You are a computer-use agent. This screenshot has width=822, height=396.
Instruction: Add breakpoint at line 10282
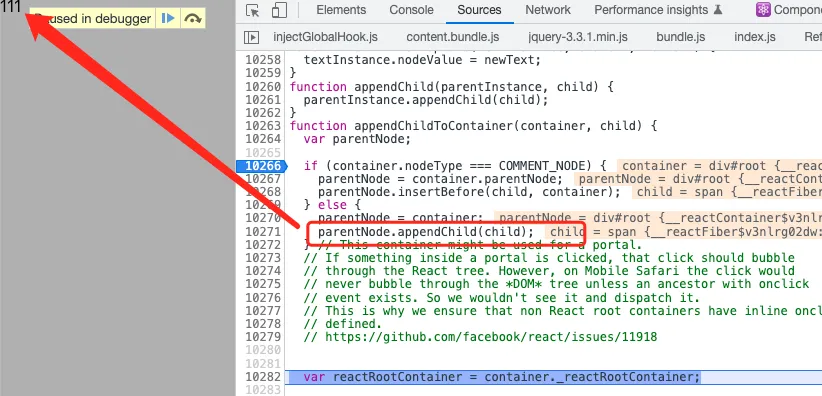click(263, 377)
